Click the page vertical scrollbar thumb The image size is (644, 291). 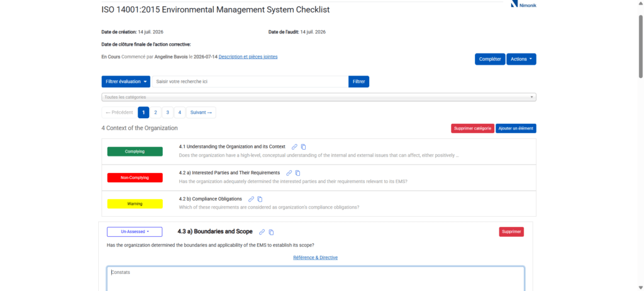[640, 45]
